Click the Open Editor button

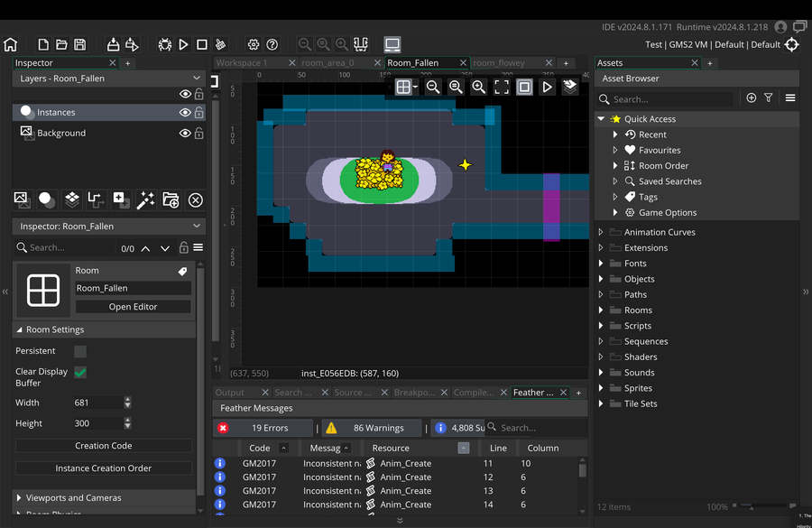click(134, 307)
